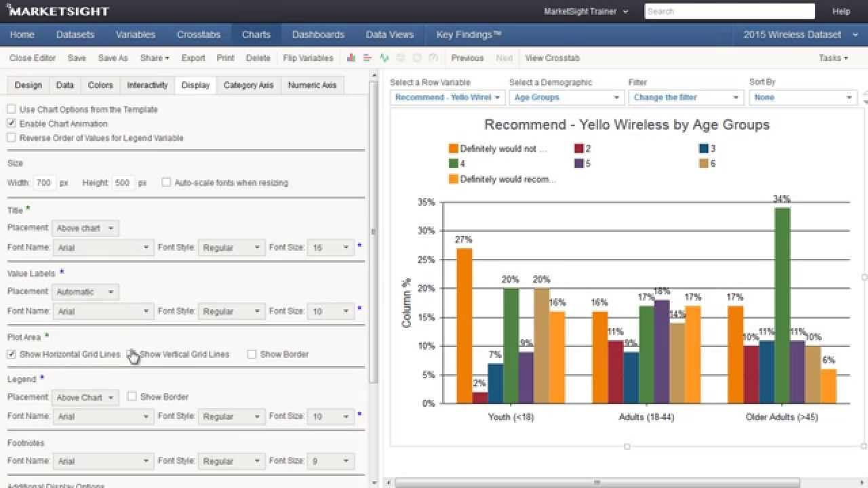Click the left panel vertical scrollbar
Screen dimensions: 868x488
point(374,230)
